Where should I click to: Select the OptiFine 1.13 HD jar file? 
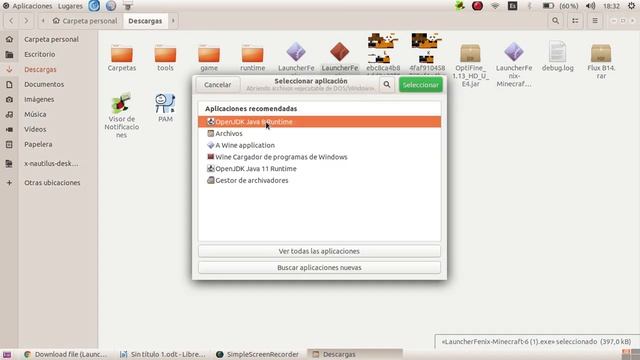(x=470, y=53)
